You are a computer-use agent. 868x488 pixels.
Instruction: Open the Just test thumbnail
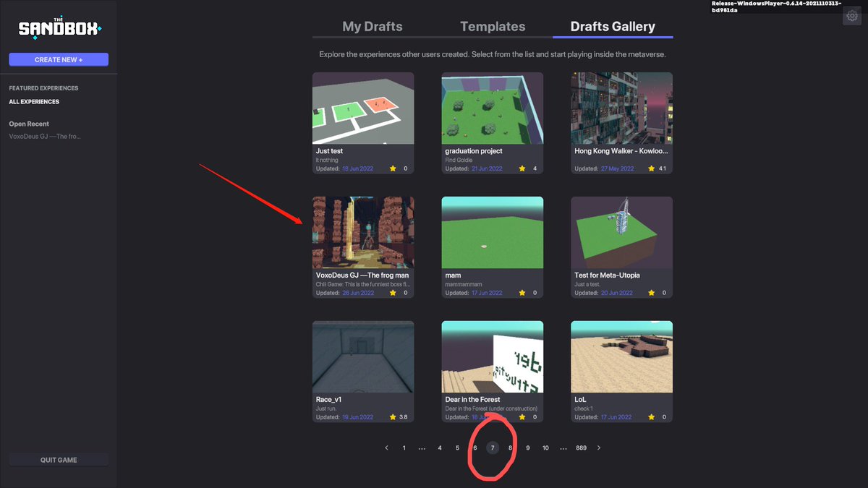(x=363, y=108)
